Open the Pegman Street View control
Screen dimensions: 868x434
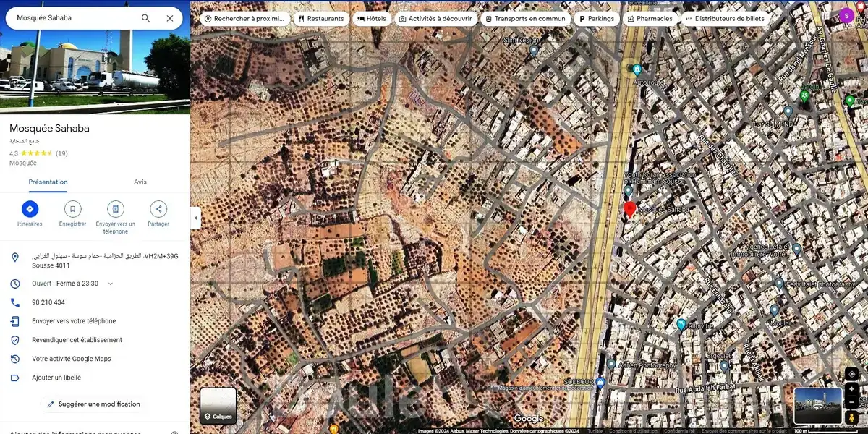pos(852,417)
